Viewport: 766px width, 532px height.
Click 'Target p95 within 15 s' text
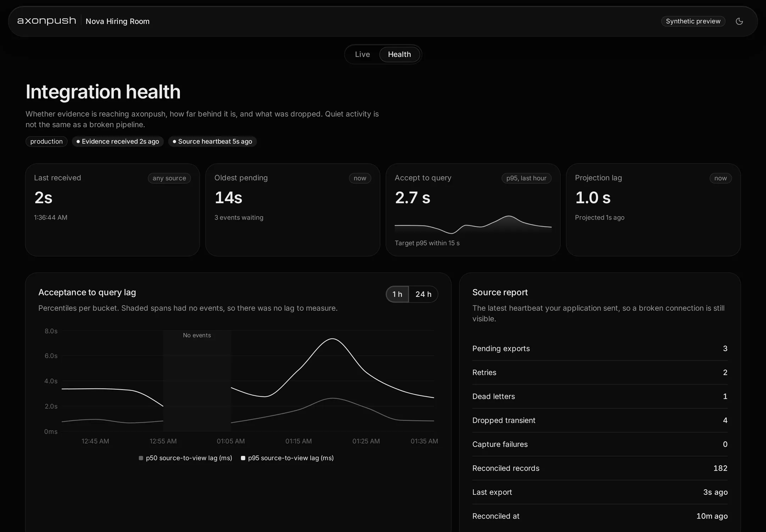point(427,243)
